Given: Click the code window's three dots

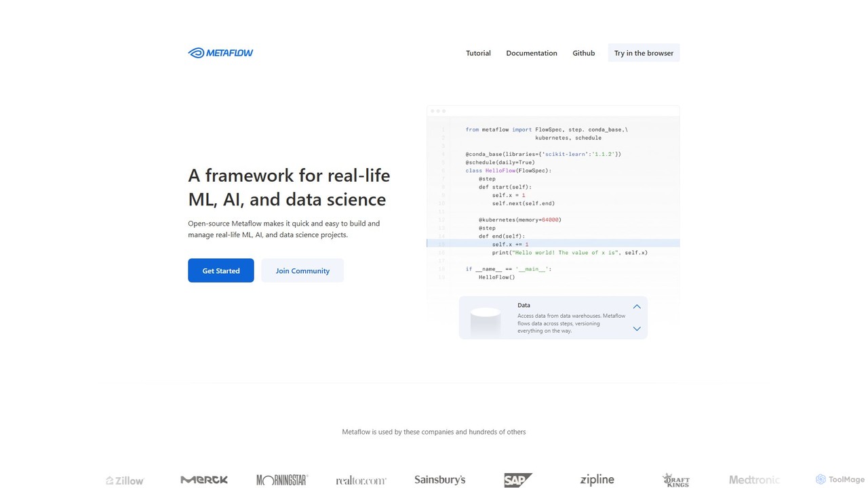Looking at the screenshot, I should pyautogui.click(x=438, y=111).
